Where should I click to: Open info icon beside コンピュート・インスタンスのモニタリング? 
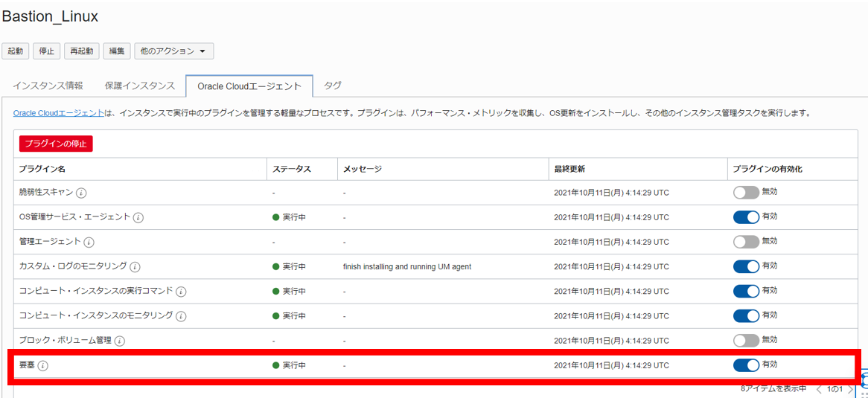(x=181, y=316)
